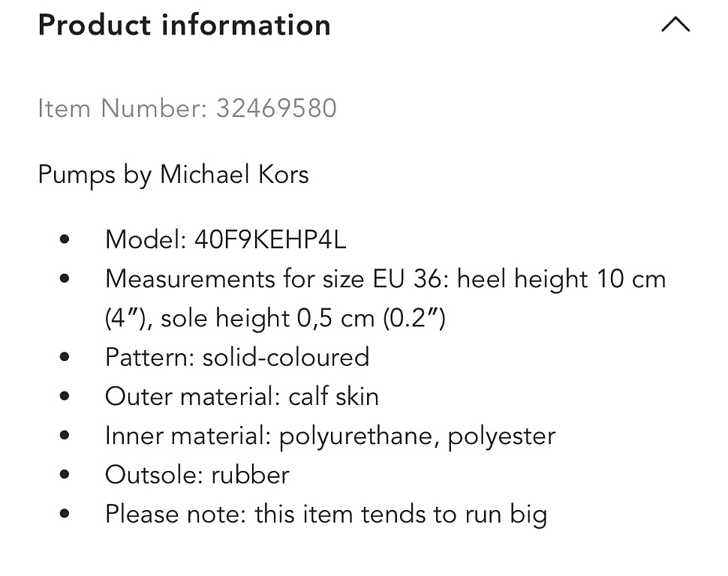Click the note that item runs big

(326, 514)
